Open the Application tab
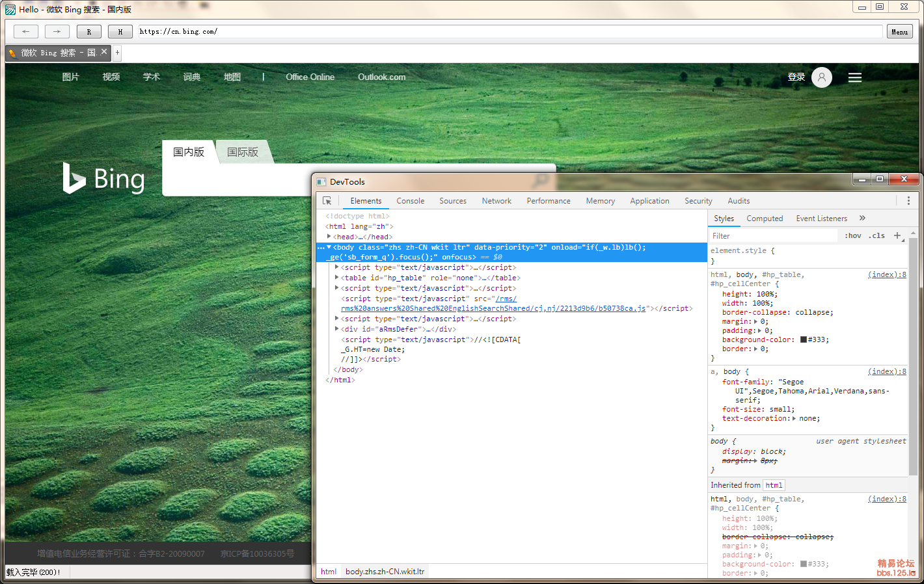 click(649, 201)
